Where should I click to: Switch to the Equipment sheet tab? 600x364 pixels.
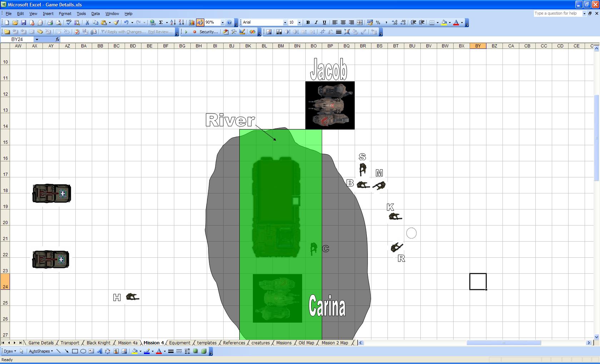coord(180,343)
